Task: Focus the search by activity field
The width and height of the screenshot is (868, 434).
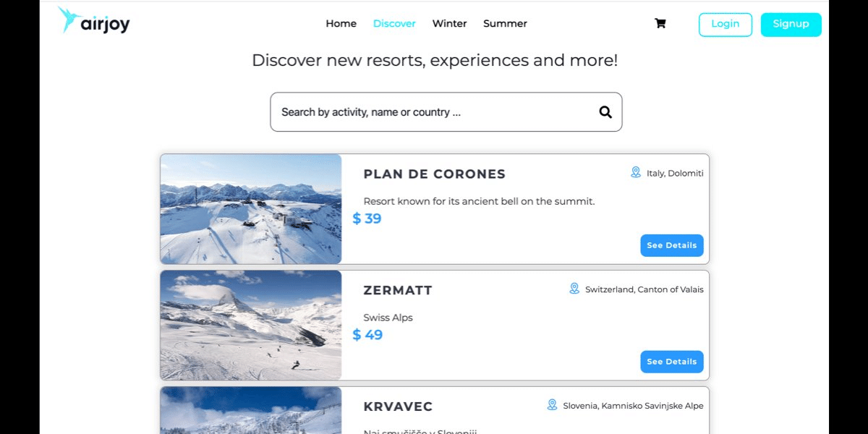Action: click(434, 112)
